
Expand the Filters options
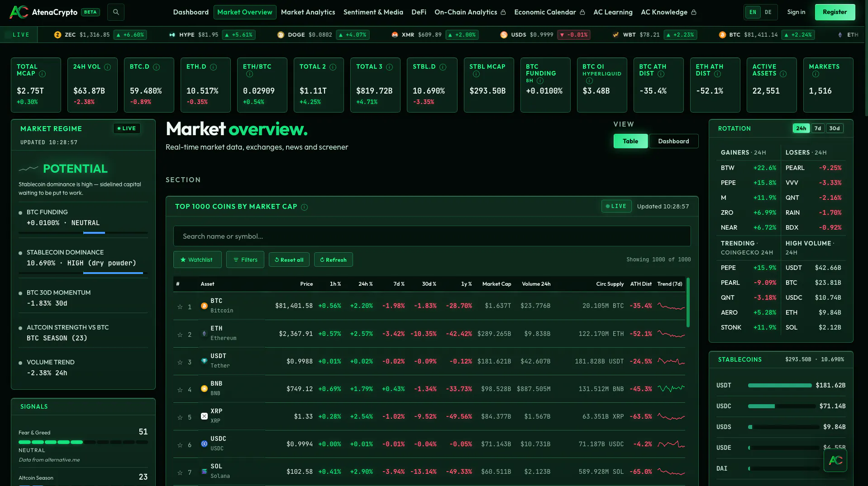pyautogui.click(x=245, y=260)
